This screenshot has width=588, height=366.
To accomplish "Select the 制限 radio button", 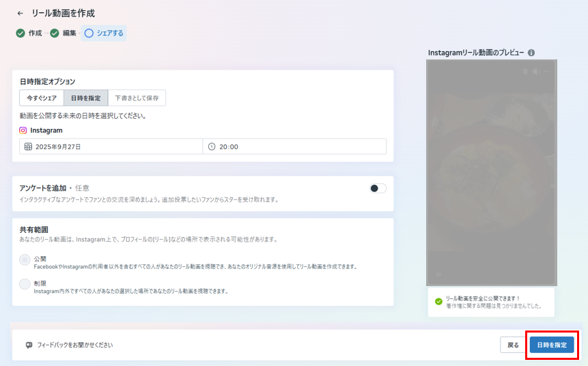I will click(x=25, y=284).
